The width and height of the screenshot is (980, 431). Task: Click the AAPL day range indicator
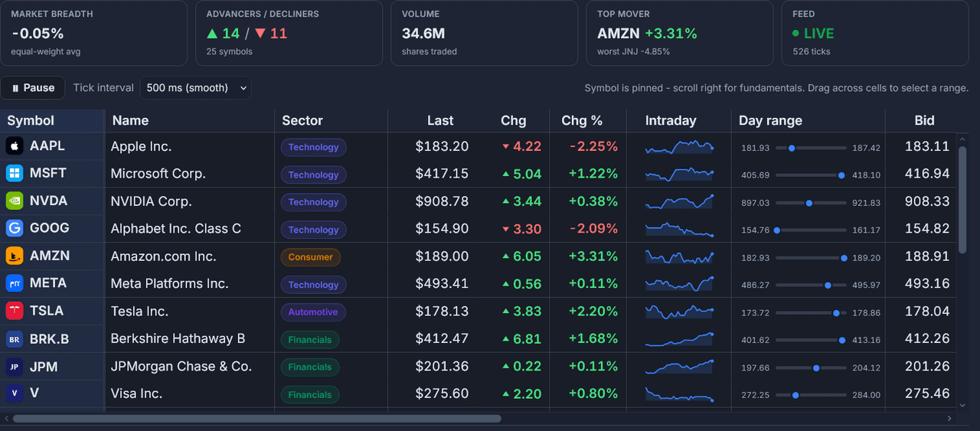click(x=811, y=148)
